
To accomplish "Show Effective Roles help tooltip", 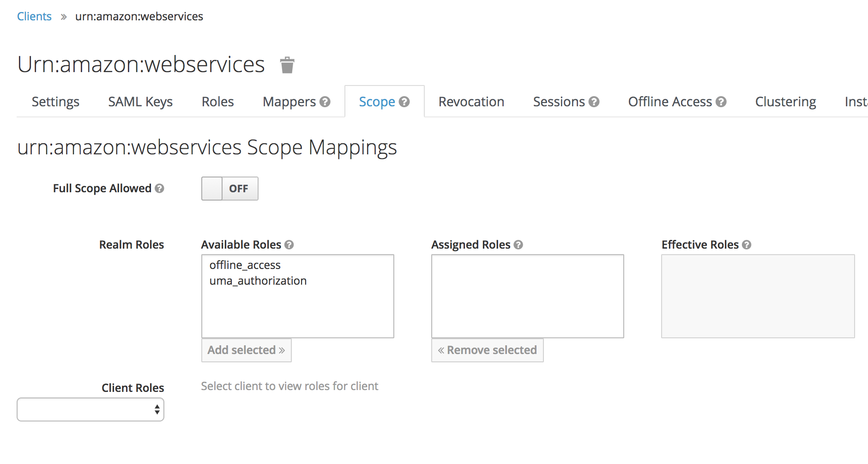I will click(x=747, y=245).
